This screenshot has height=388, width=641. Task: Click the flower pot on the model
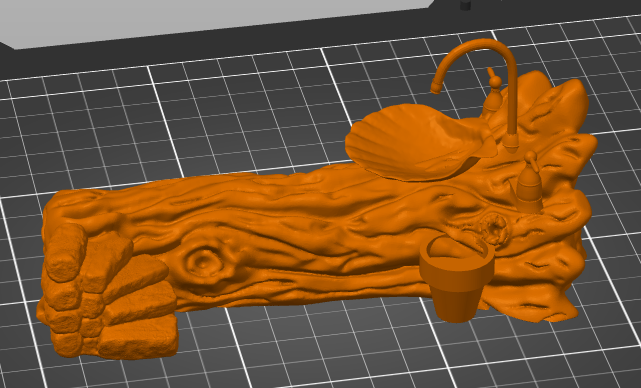pyautogui.click(x=457, y=278)
